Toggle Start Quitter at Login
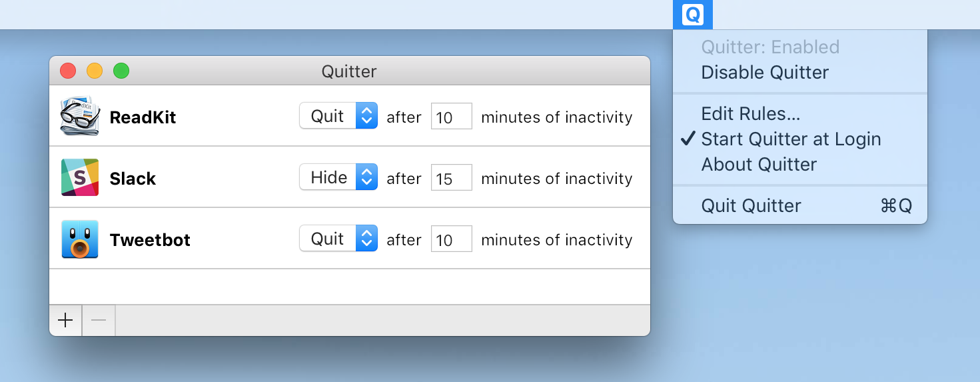 pyautogui.click(x=791, y=139)
